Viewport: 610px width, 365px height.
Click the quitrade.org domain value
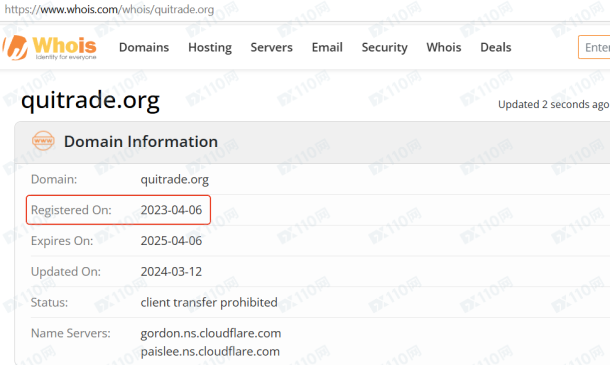pyautogui.click(x=175, y=179)
